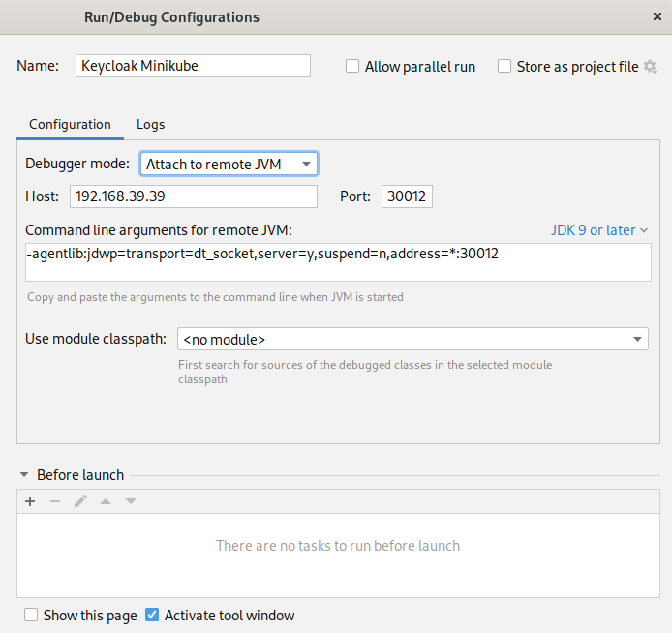The image size is (672, 633).
Task: Open the Debugger mode dropdown
Action: 229,164
